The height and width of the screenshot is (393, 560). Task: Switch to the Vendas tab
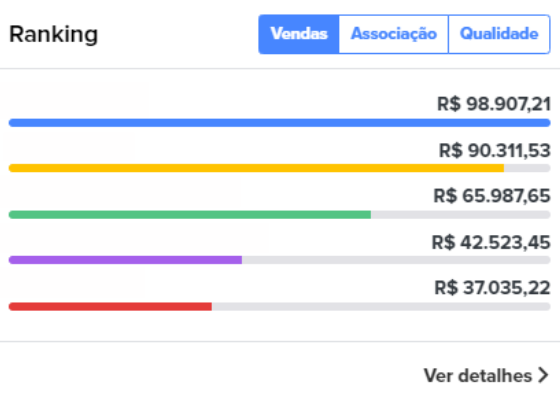(299, 34)
